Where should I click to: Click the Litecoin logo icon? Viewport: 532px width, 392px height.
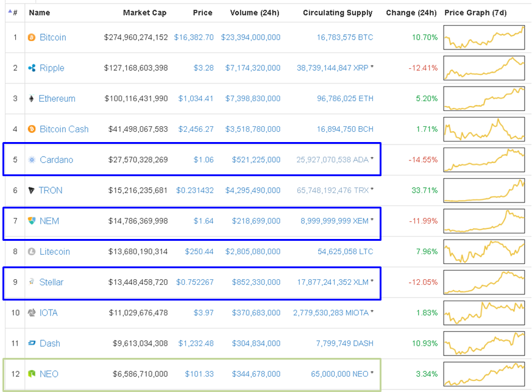point(32,251)
